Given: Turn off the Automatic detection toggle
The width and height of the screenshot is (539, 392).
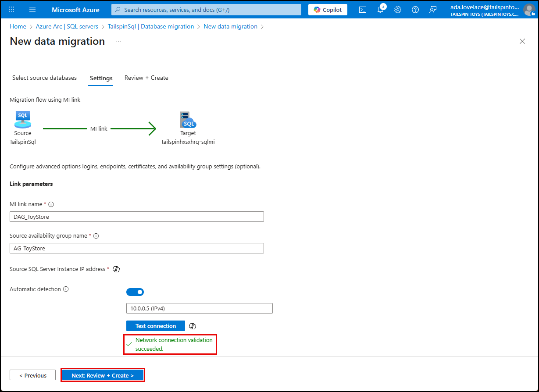Looking at the screenshot, I should click(135, 292).
